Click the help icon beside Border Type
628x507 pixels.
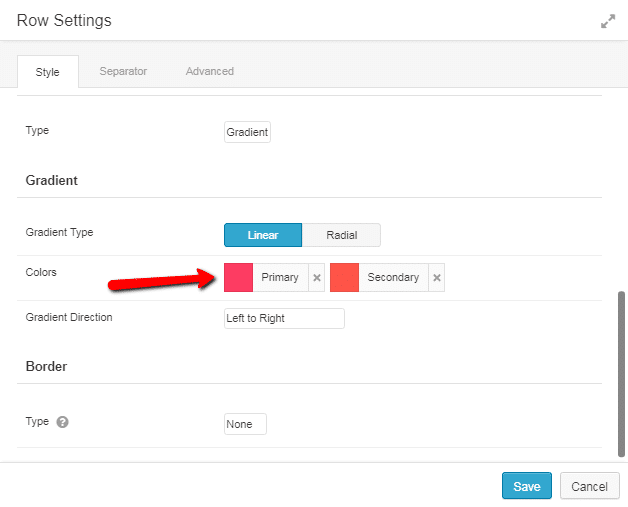click(62, 422)
